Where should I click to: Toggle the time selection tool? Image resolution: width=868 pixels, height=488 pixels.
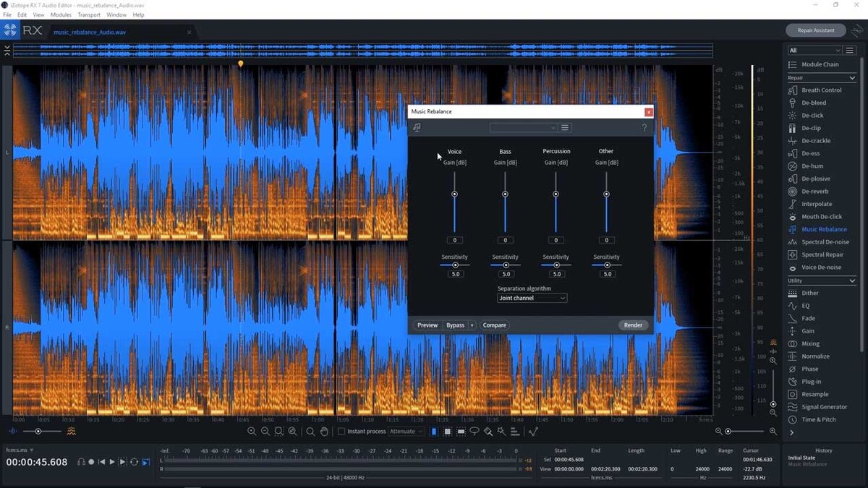434,432
